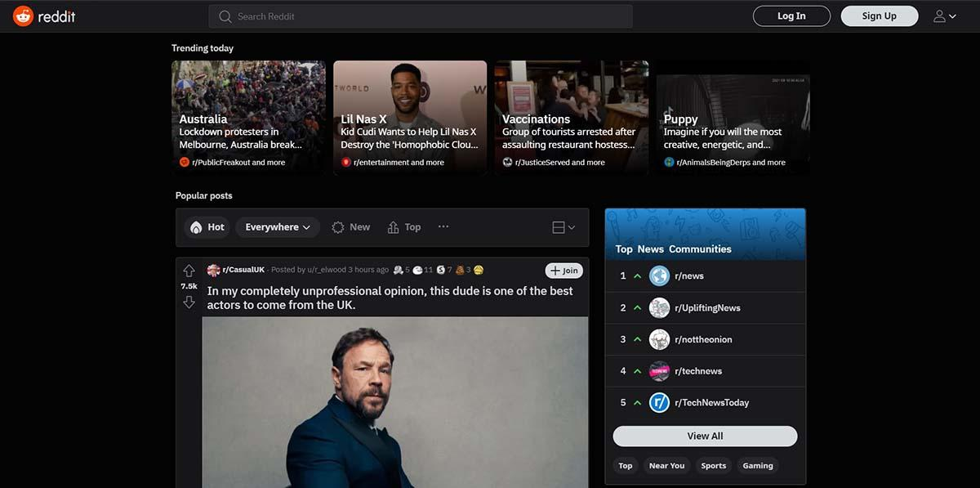Click the r/technews community icon
980x488 pixels.
(659, 371)
